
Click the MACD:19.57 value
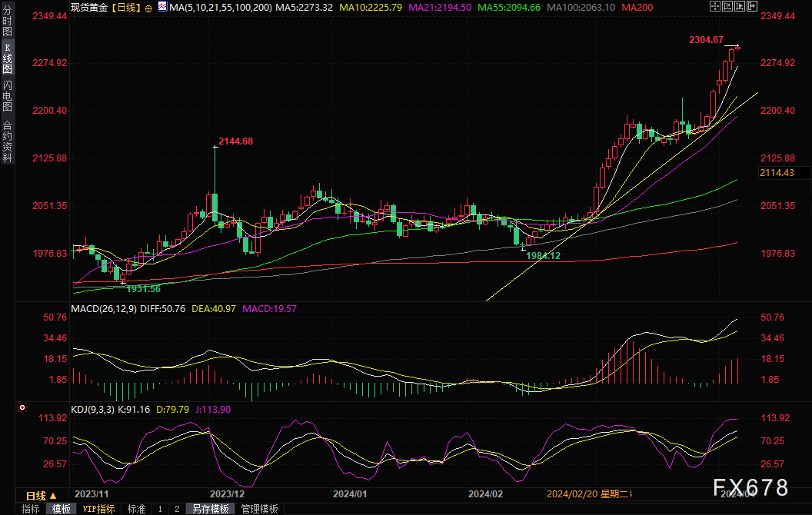click(x=269, y=308)
